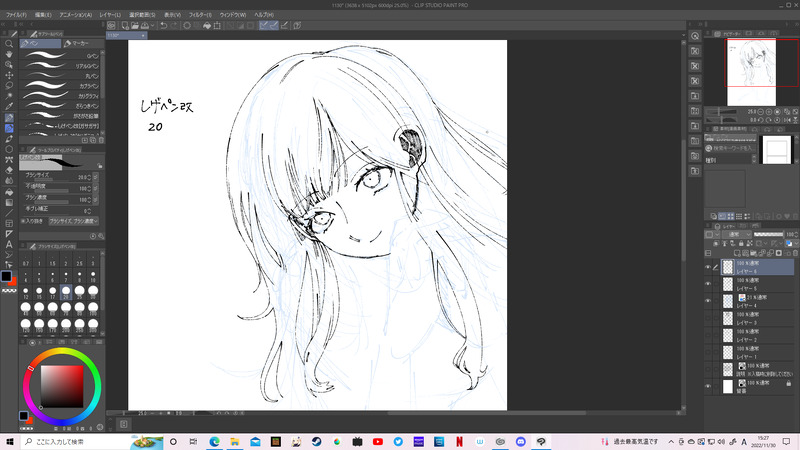Viewport: 800px width, 450px height.
Task: Click the Redo arrow in command bar
Action: [x=174, y=26]
